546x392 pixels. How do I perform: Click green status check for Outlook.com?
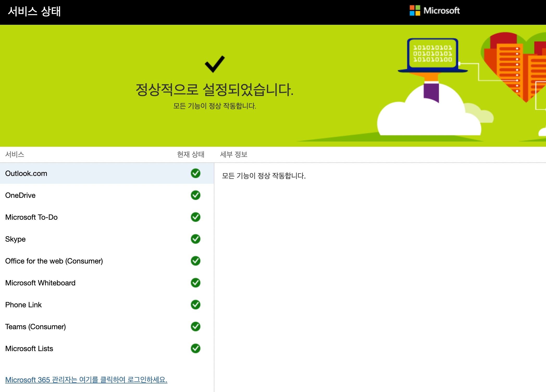point(196,173)
